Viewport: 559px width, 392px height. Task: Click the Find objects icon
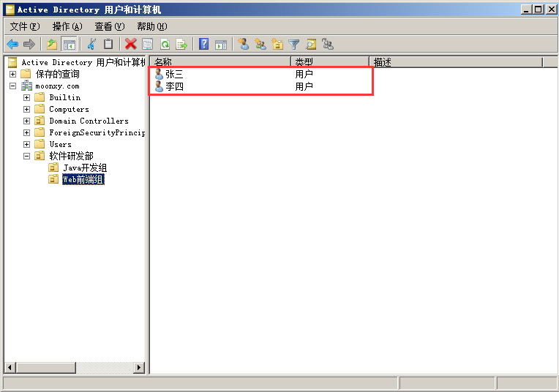coord(311,45)
